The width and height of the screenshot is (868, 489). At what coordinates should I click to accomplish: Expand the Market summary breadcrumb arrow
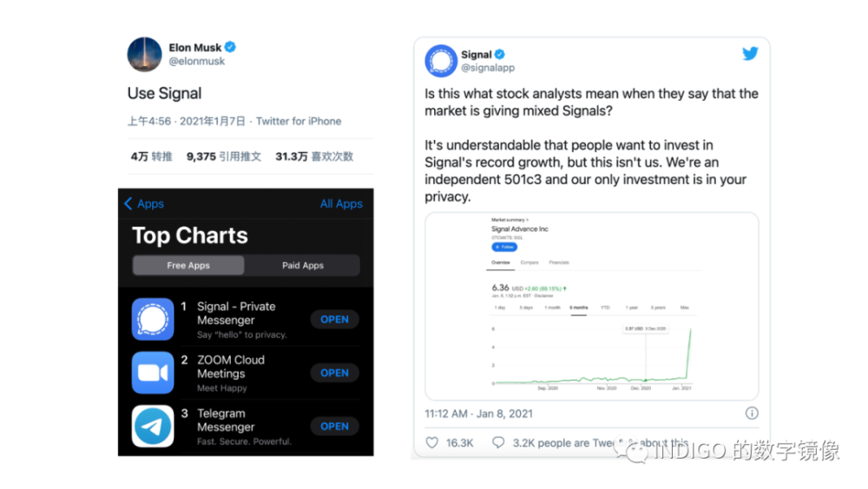529,221
